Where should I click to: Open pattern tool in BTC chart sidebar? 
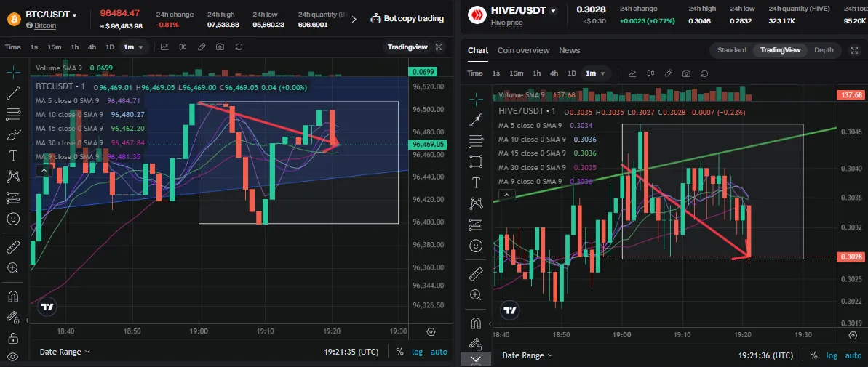13,177
